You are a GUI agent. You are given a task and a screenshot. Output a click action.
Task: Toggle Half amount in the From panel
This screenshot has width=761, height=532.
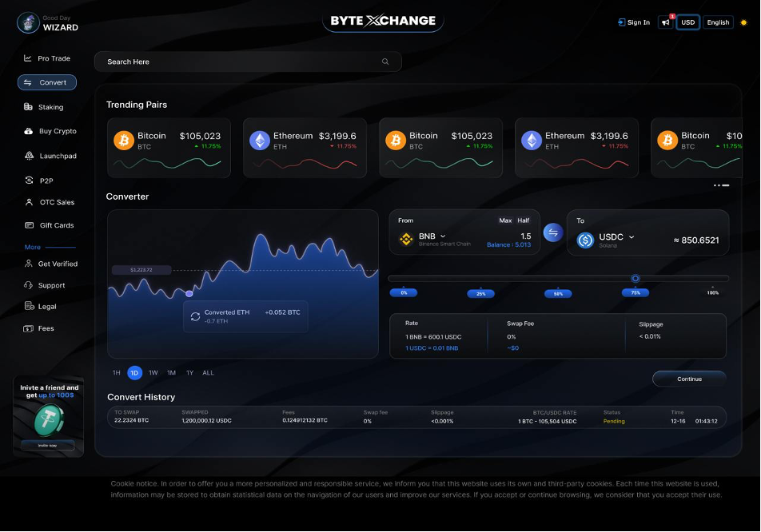click(x=523, y=220)
